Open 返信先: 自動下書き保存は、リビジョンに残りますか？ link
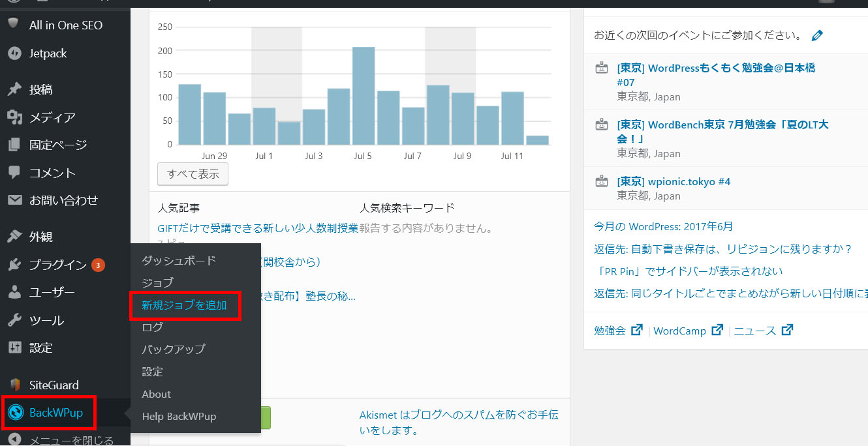This screenshot has width=868, height=446. tap(723, 248)
